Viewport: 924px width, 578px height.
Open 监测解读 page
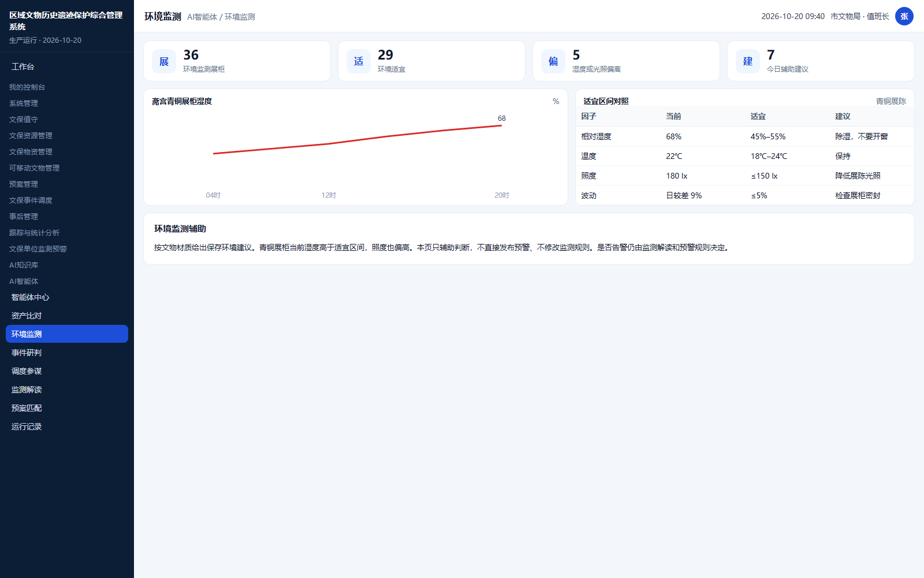coord(67,390)
